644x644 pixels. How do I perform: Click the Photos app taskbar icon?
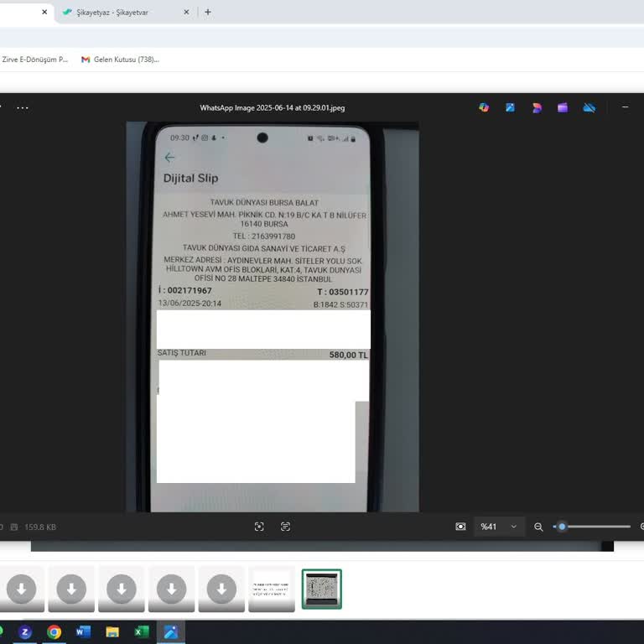coord(171,631)
